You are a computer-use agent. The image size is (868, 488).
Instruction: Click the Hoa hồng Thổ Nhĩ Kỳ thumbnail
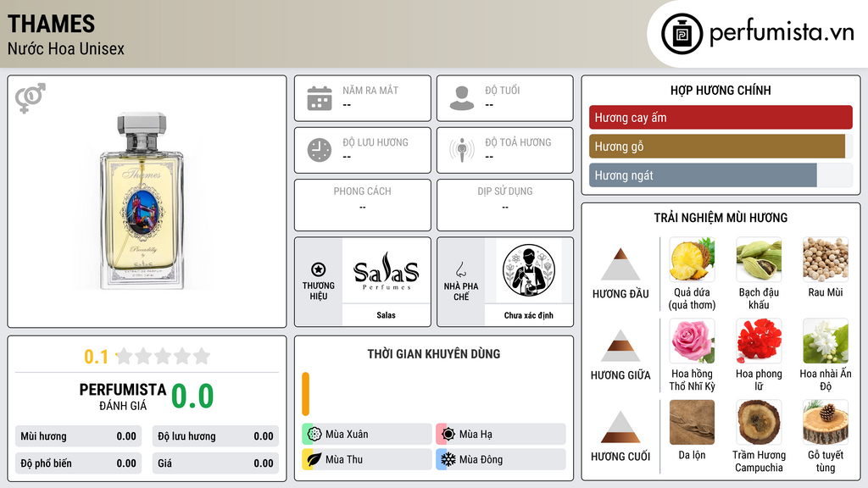pyautogui.click(x=692, y=341)
